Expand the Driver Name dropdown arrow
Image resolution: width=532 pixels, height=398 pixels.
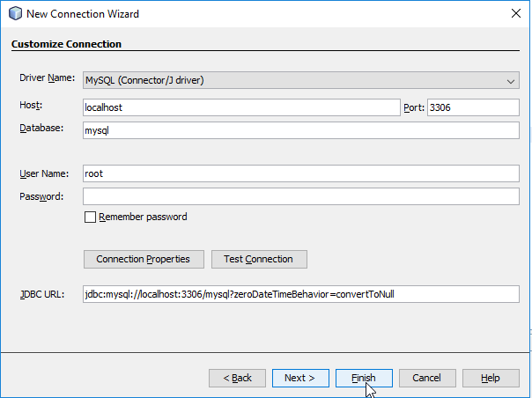[x=510, y=81]
